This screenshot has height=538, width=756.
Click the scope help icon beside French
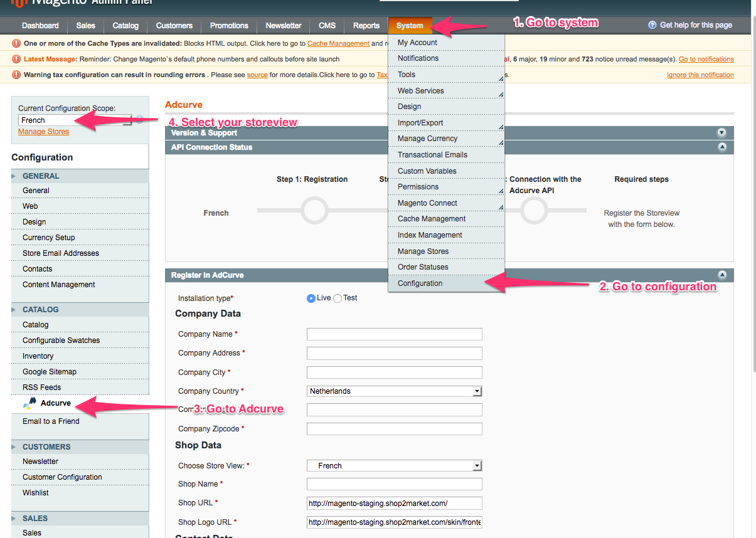point(139,119)
